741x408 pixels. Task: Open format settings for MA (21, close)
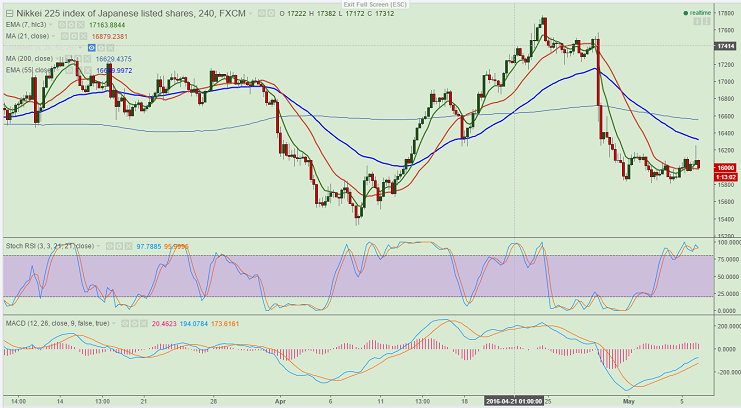coord(74,36)
